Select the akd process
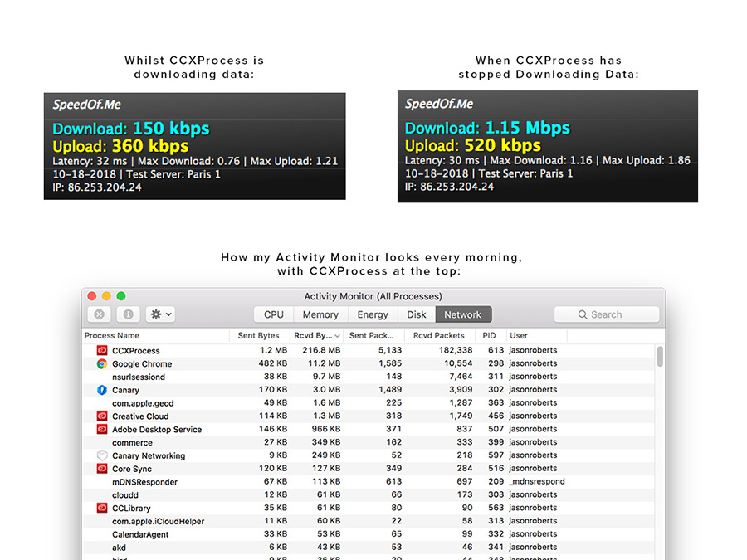 (x=119, y=548)
